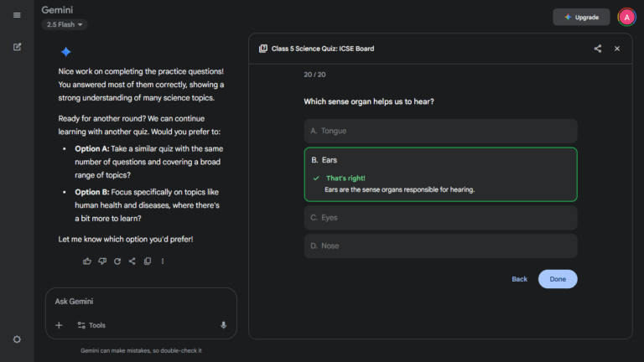
Task: Select answer option A. Tongue
Action: 440,131
